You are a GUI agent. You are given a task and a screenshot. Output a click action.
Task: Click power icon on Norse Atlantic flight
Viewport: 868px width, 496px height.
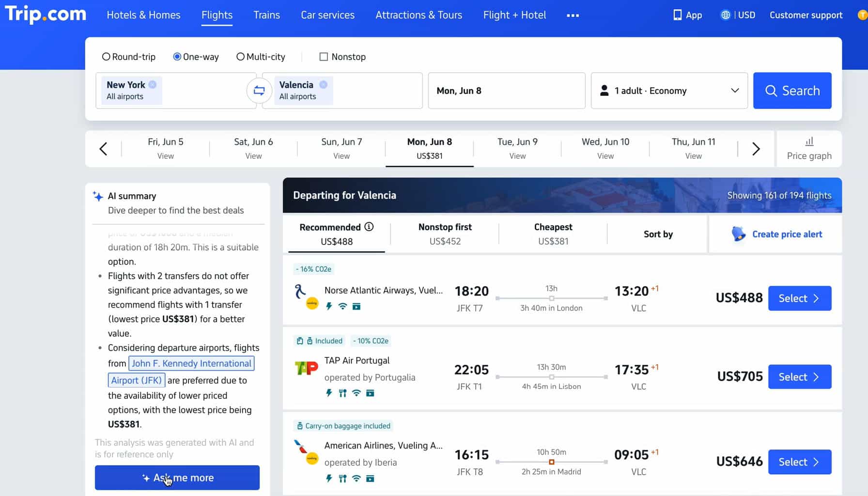tap(329, 306)
